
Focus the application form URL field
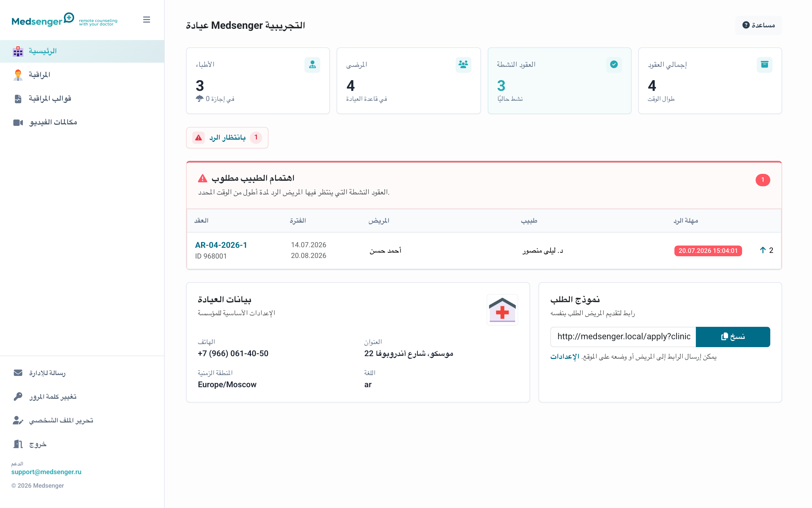point(623,337)
